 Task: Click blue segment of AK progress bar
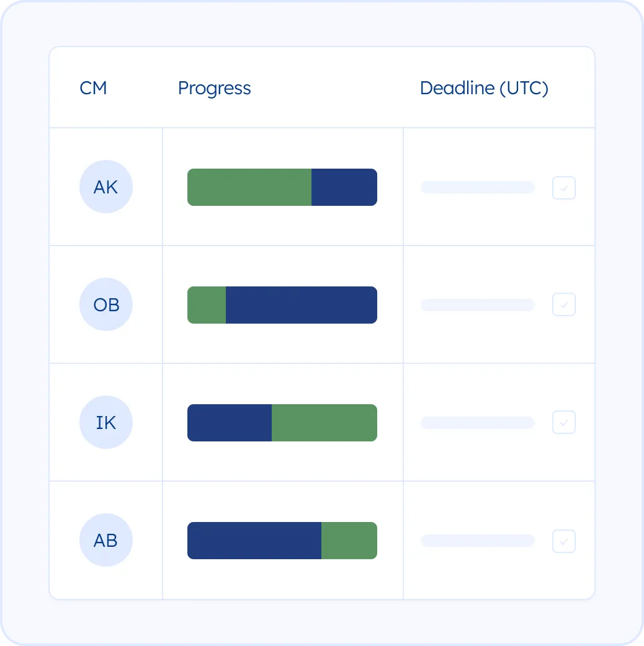344,187
